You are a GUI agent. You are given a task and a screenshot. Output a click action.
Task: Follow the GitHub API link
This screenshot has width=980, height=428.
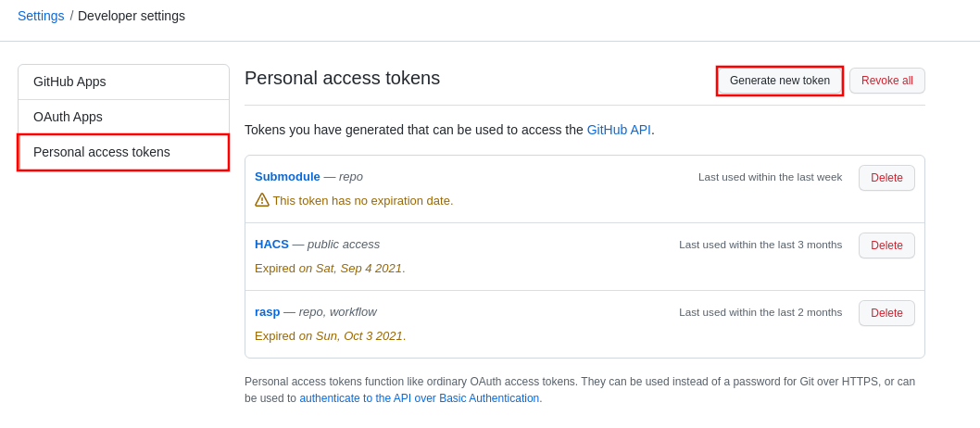619,130
